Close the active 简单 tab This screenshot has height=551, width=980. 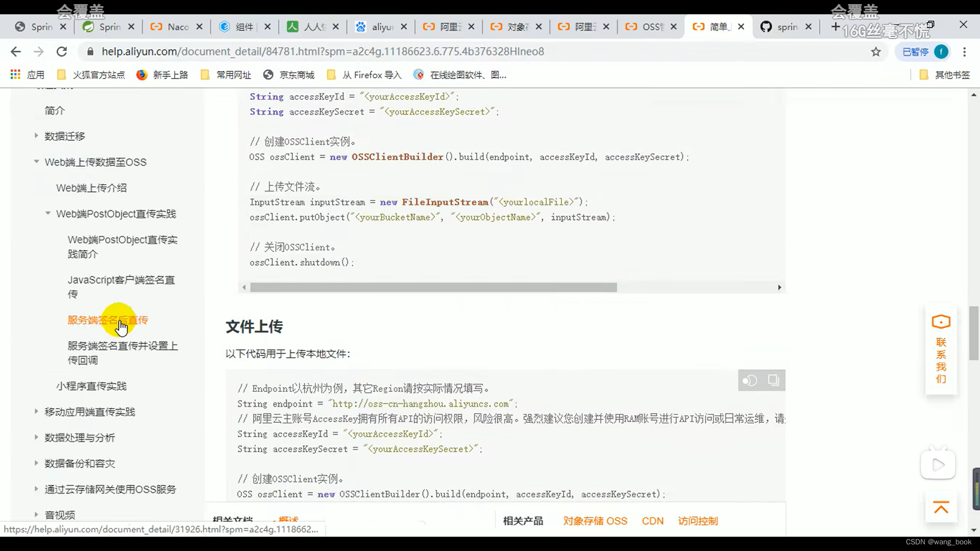pos(741,27)
